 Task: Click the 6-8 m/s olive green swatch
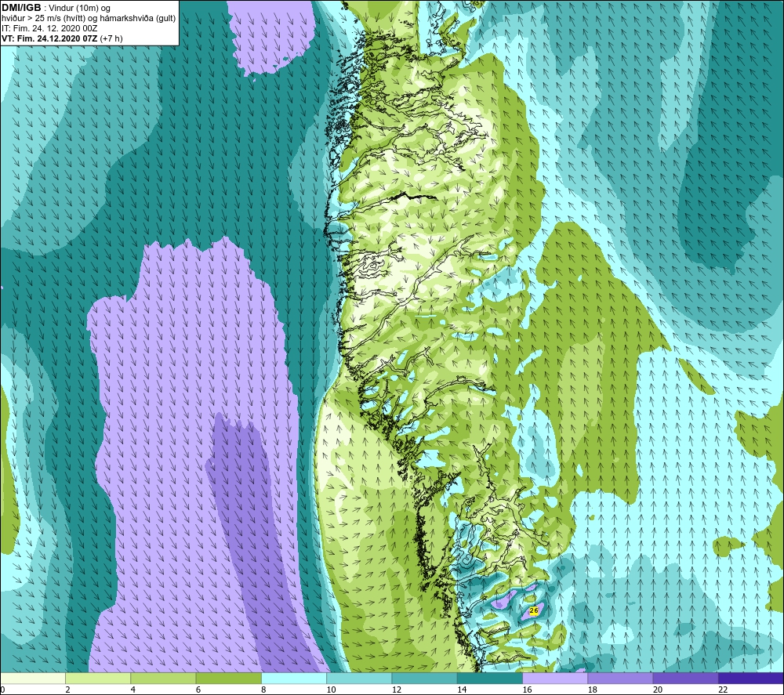click(228, 678)
